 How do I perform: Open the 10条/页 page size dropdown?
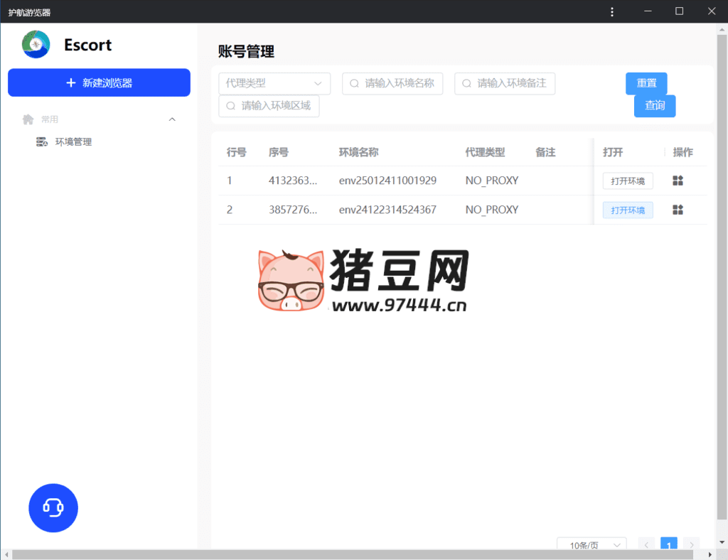pyautogui.click(x=591, y=544)
